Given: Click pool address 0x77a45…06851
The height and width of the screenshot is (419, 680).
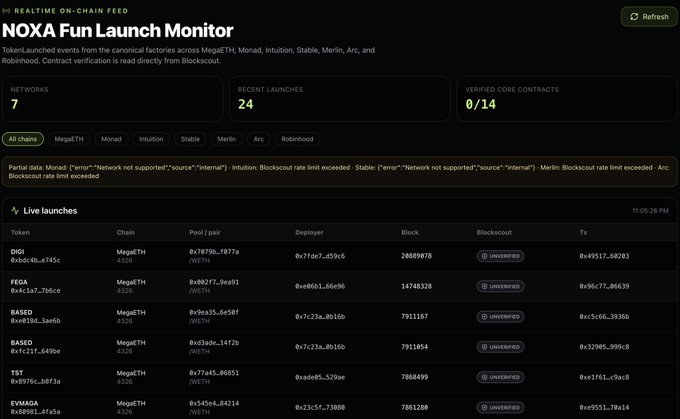Looking at the screenshot, I should [214, 373].
